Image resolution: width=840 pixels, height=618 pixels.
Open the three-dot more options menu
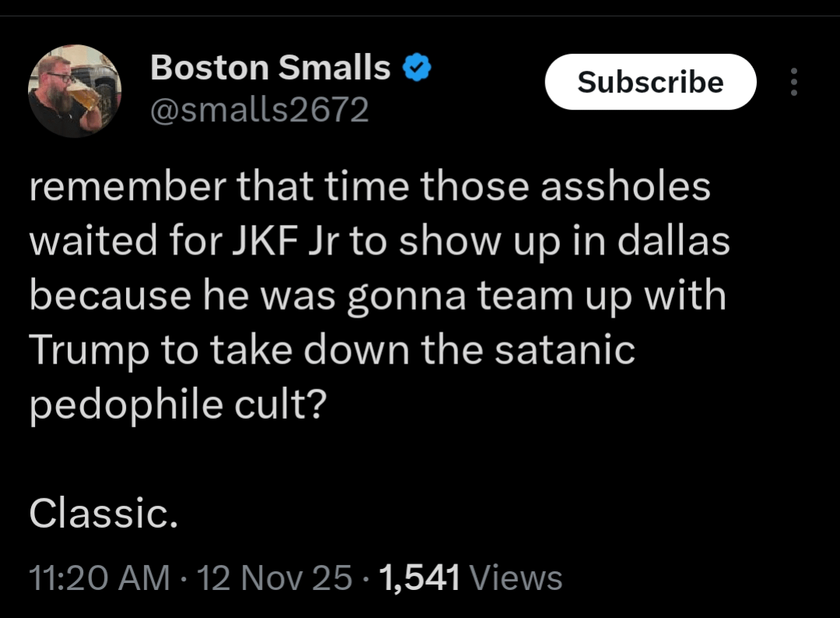pyautogui.click(x=793, y=82)
